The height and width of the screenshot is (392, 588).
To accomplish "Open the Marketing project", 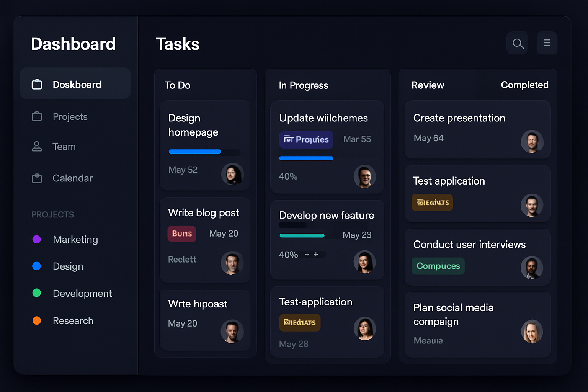I will 75,239.
